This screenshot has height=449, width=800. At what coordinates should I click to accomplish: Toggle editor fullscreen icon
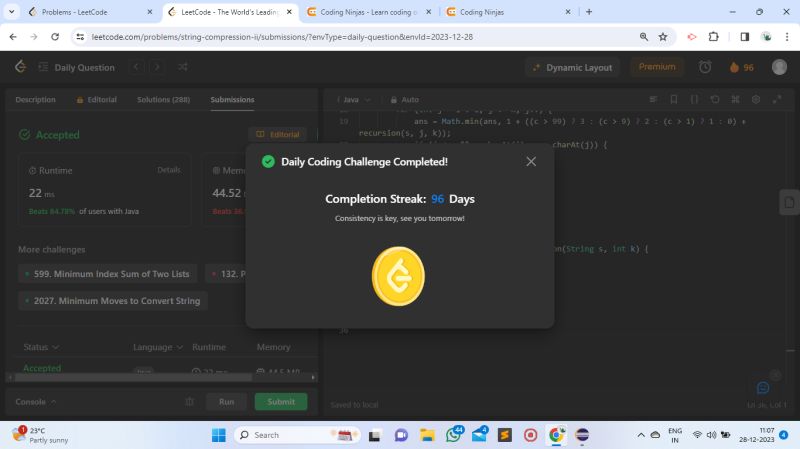[x=777, y=99]
